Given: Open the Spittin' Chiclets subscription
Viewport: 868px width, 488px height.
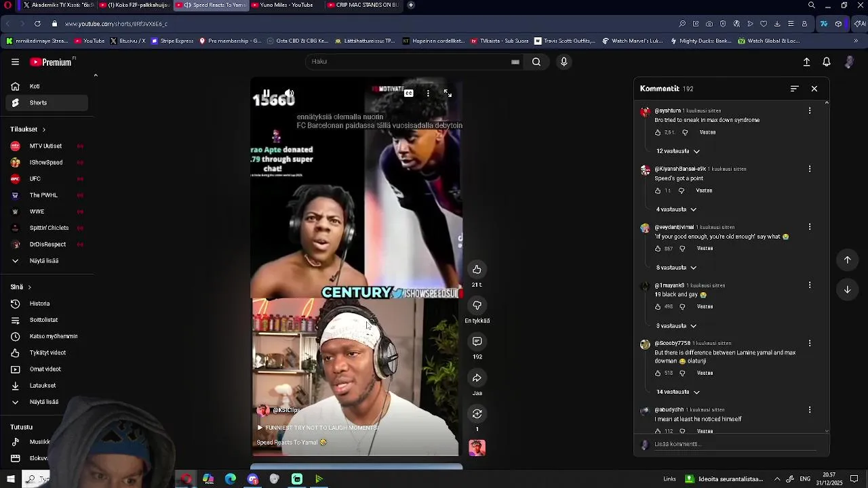Looking at the screenshot, I should click(47, 228).
